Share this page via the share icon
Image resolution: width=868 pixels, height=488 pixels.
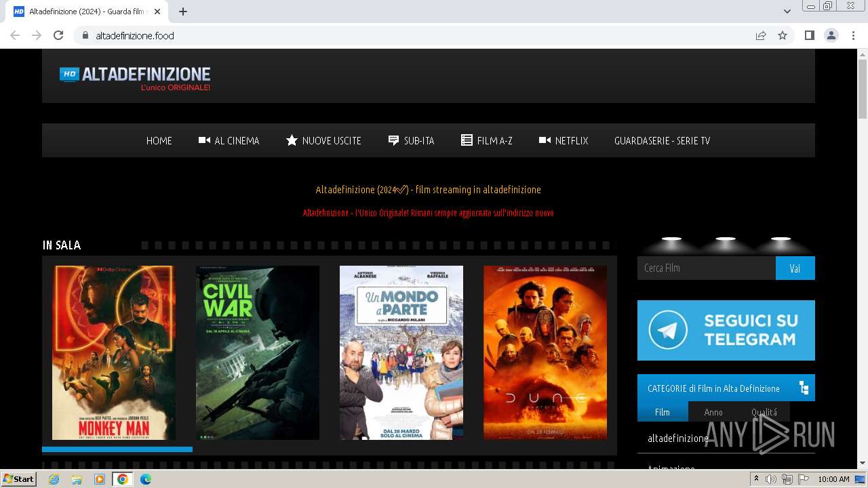coord(761,35)
